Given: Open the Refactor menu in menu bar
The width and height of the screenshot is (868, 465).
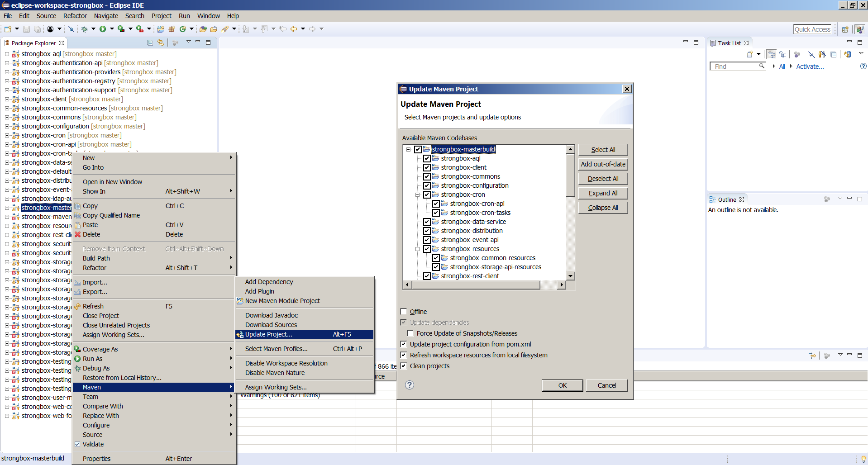Looking at the screenshot, I should point(75,16).
